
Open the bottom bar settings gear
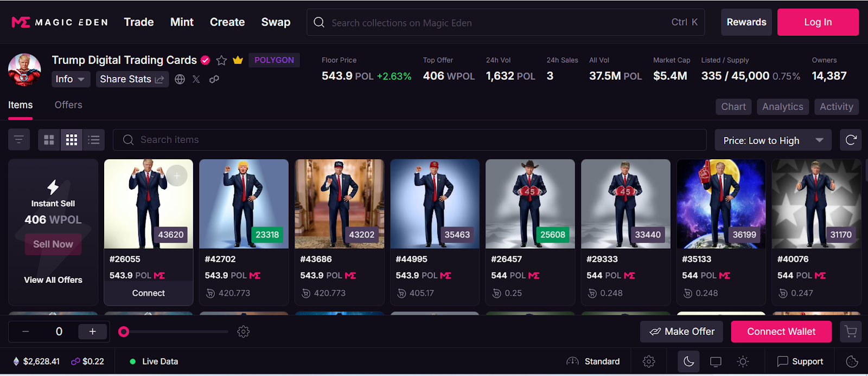pos(649,361)
